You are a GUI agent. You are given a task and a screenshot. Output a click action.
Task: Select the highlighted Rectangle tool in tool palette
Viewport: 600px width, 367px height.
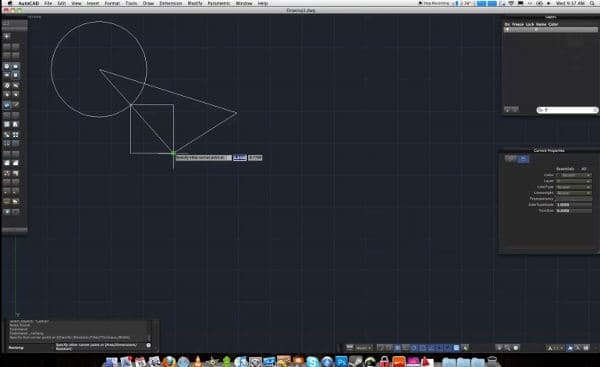[x=7, y=105]
